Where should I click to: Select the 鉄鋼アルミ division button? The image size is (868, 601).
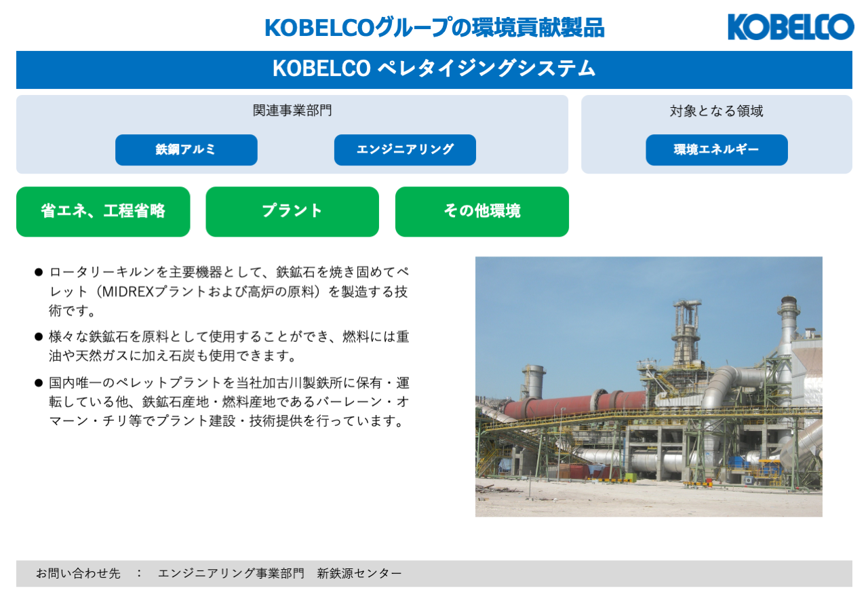tap(186, 150)
